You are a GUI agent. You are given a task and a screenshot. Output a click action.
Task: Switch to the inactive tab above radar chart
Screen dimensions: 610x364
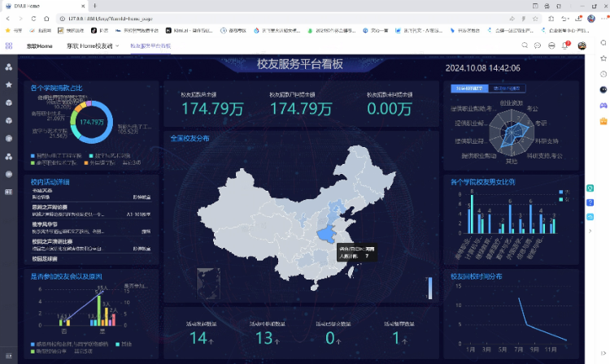507,89
